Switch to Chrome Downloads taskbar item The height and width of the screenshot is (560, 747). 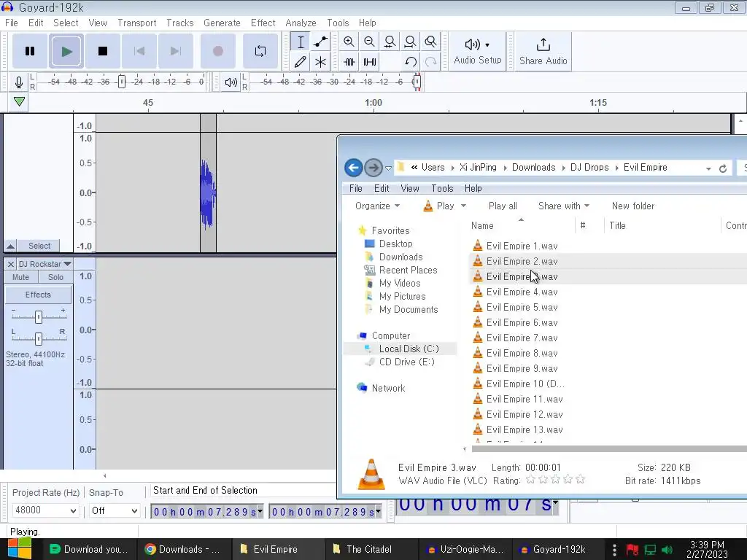tap(184, 549)
